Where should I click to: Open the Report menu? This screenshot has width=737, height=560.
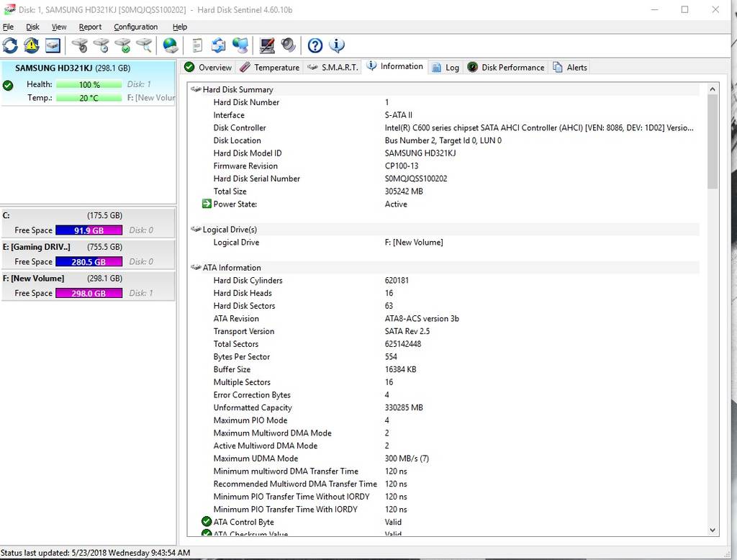[90, 27]
